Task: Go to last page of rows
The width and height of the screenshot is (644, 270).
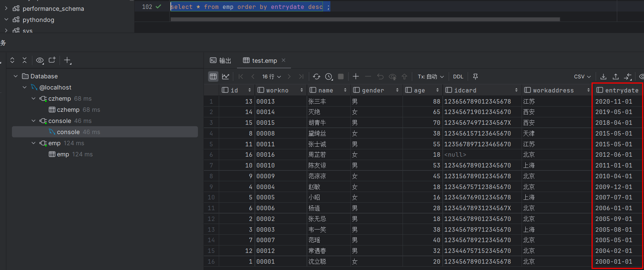Action: (301, 77)
